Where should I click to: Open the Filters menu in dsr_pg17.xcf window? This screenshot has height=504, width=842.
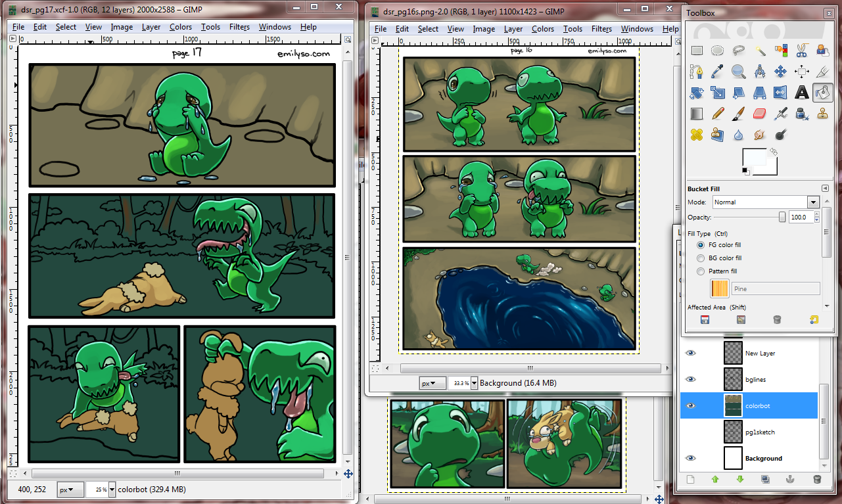tap(239, 27)
